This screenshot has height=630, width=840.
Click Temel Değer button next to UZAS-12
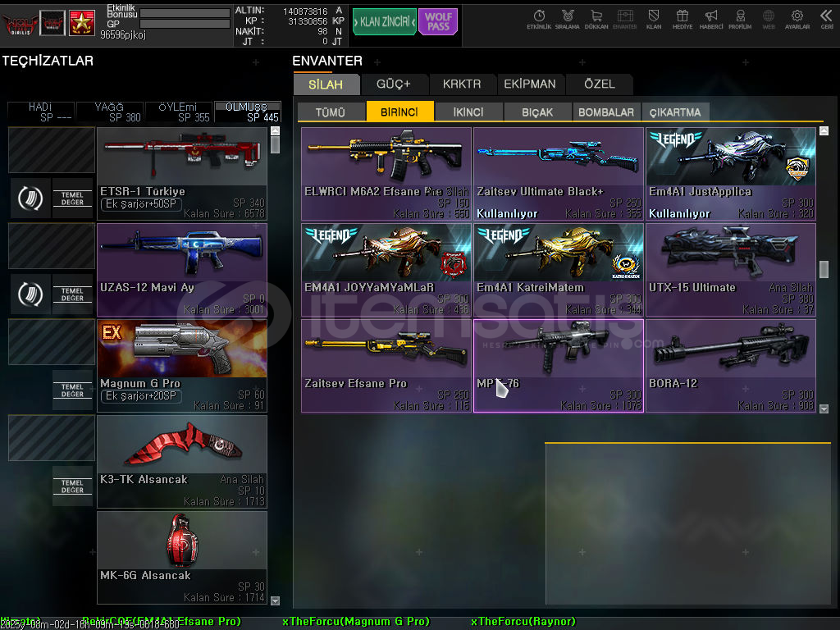point(72,294)
